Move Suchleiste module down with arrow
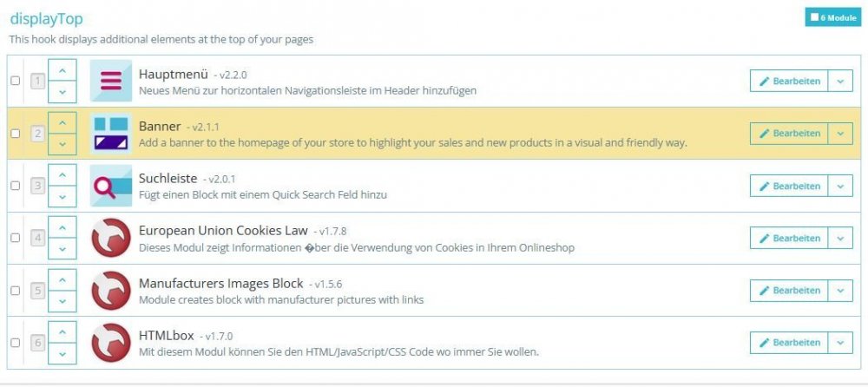Screen dimensions: 868x387 [62, 196]
